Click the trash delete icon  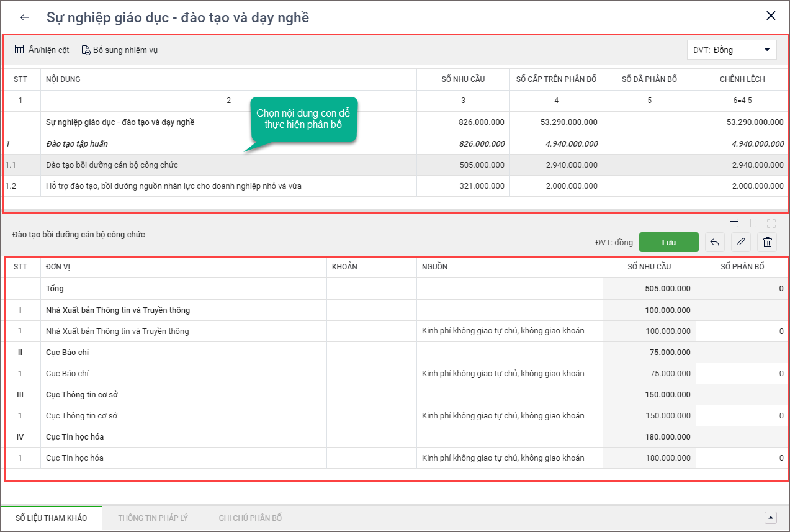click(767, 242)
